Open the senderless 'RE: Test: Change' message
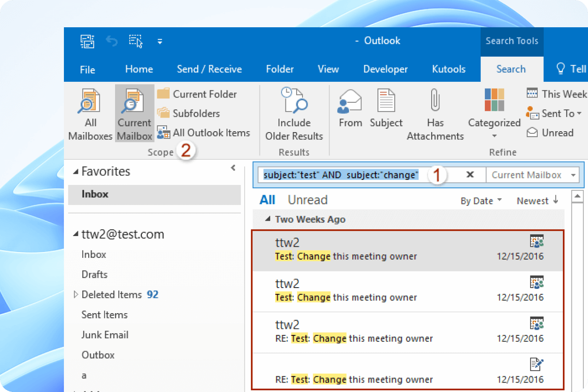This screenshot has width=588, height=392. (408, 371)
